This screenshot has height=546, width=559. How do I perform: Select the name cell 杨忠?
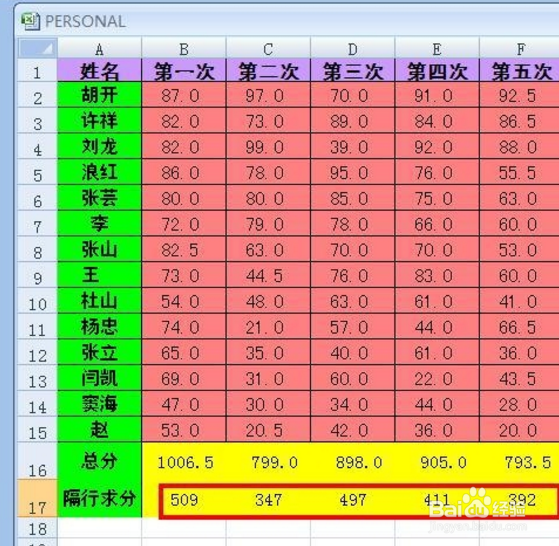(x=99, y=326)
